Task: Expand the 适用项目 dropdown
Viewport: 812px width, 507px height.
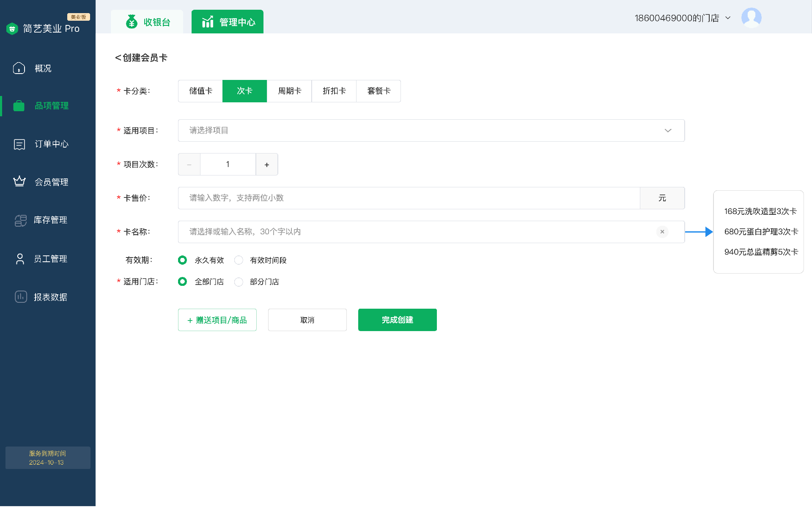Action: [x=668, y=130]
